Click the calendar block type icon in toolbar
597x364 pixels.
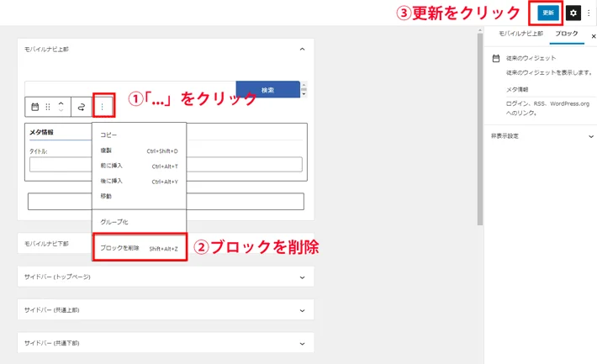[x=35, y=107]
